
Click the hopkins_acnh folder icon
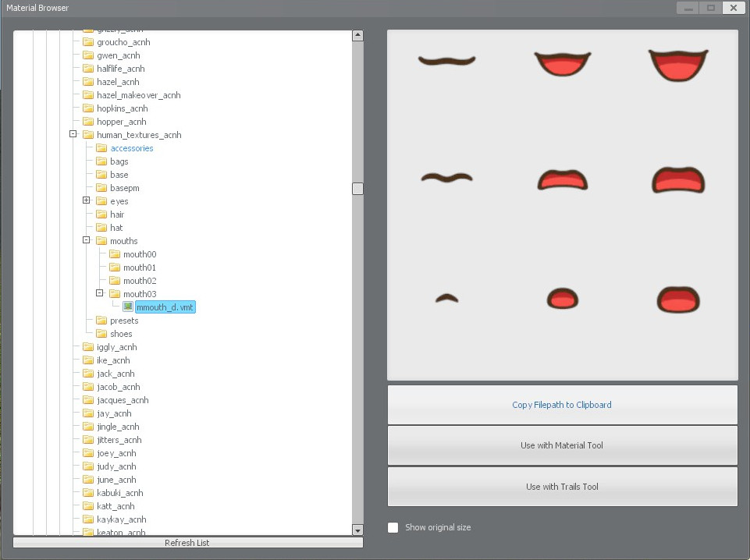[88, 108]
